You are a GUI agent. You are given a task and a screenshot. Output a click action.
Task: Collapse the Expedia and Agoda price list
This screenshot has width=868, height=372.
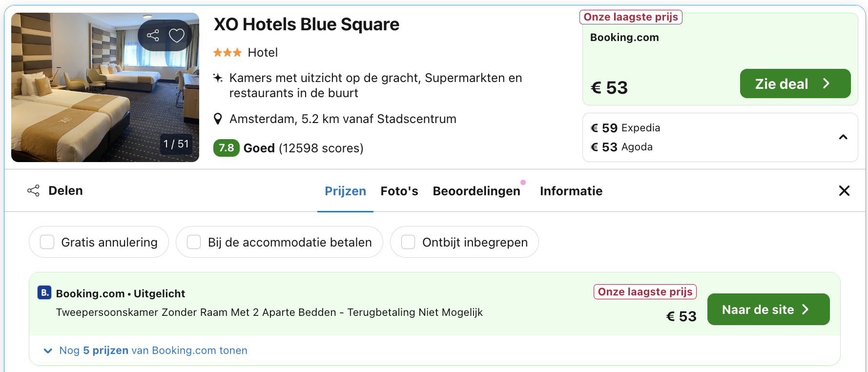click(843, 137)
